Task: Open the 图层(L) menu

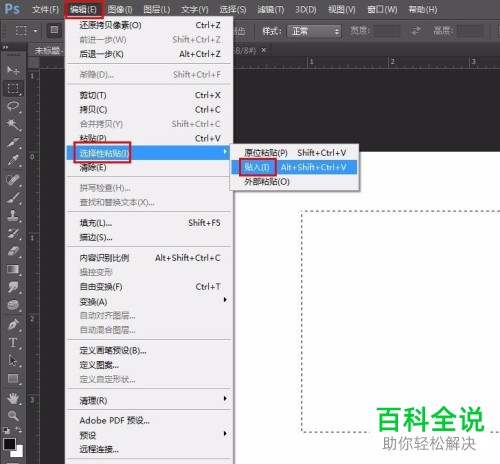Action: [x=156, y=9]
